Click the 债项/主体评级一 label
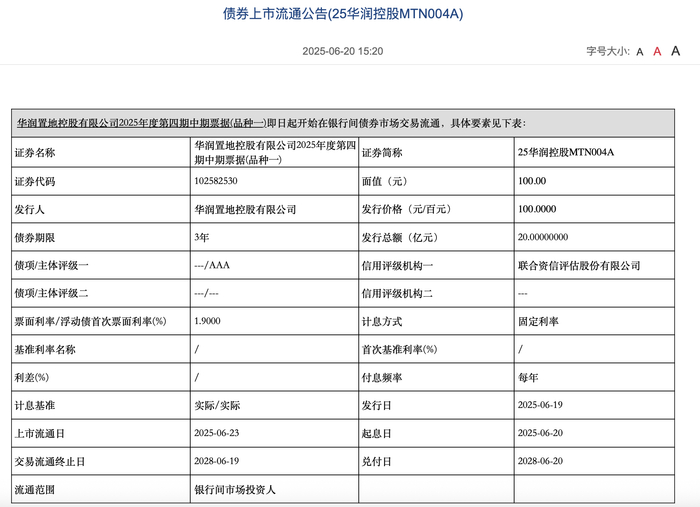This screenshot has width=700, height=507. click(51, 266)
